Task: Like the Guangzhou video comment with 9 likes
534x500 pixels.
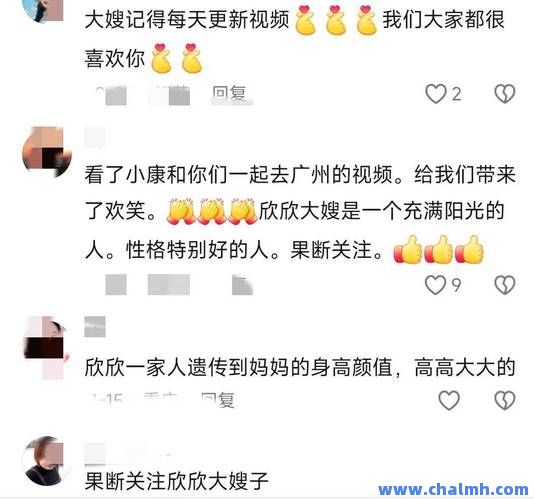Action: pos(436,284)
